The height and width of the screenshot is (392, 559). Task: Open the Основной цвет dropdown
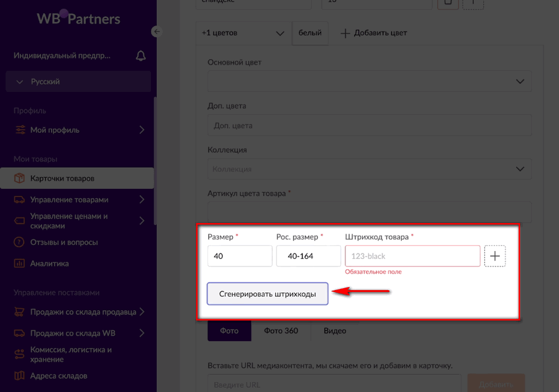tap(369, 81)
